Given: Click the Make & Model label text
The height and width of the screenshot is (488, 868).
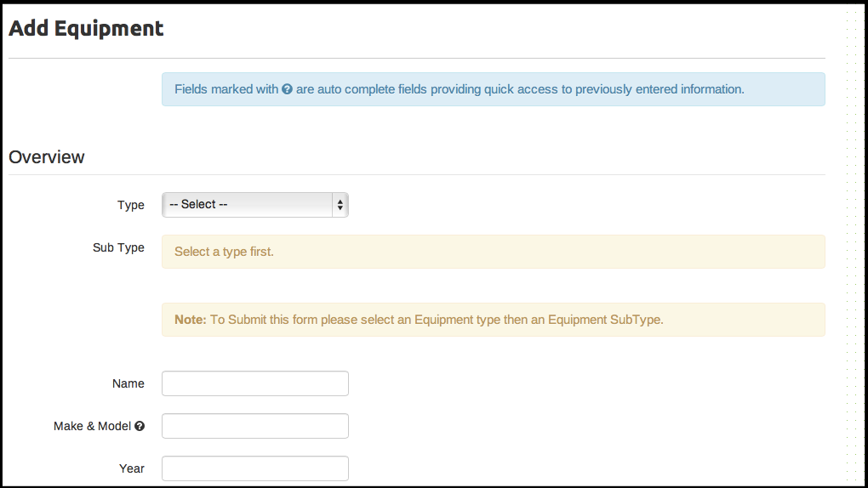Looking at the screenshot, I should pos(92,426).
